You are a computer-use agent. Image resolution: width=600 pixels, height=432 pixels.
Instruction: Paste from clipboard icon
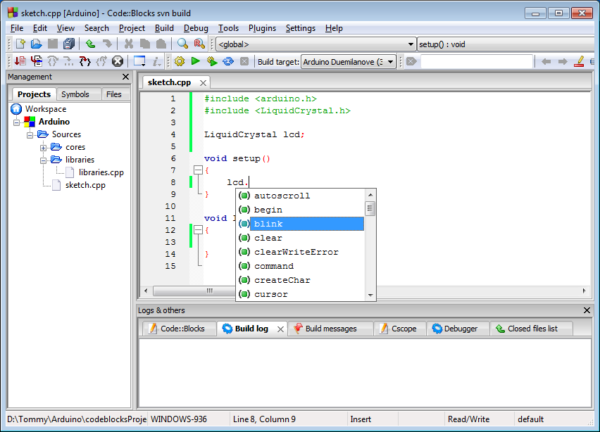click(161, 44)
